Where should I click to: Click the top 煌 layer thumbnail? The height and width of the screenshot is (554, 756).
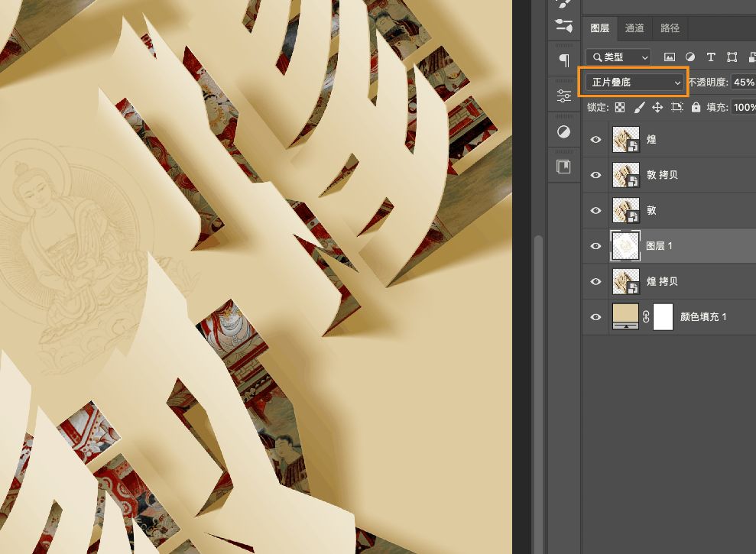(x=626, y=139)
